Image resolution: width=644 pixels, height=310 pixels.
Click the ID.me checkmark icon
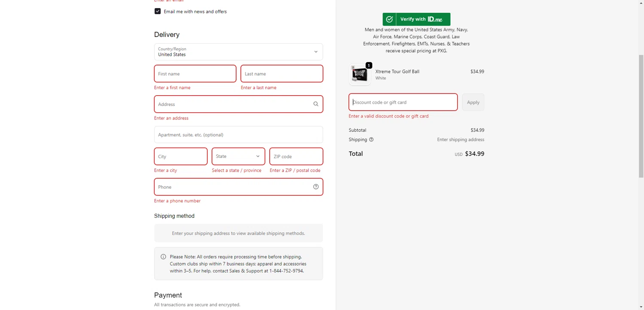[x=389, y=19]
